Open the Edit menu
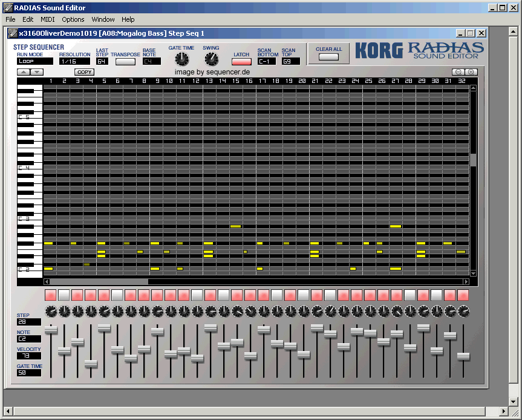522x420 pixels. pyautogui.click(x=28, y=19)
